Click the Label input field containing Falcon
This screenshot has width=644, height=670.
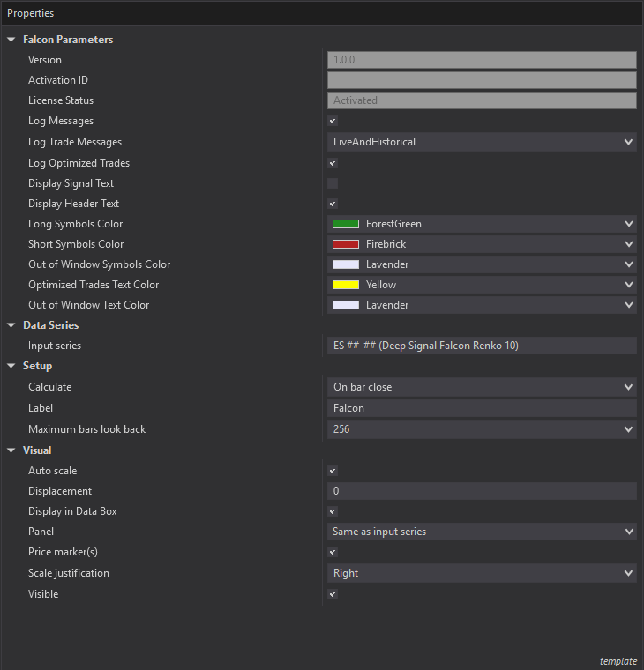pos(481,408)
